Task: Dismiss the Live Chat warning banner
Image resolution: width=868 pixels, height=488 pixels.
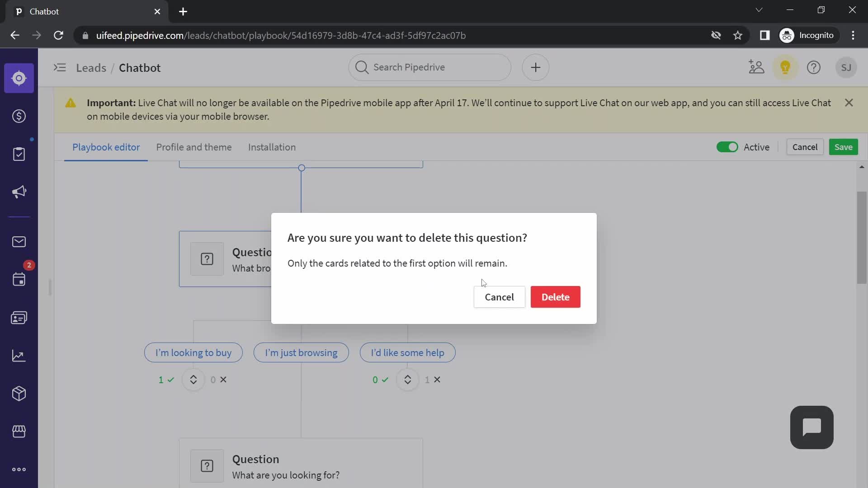Action: 849,103
